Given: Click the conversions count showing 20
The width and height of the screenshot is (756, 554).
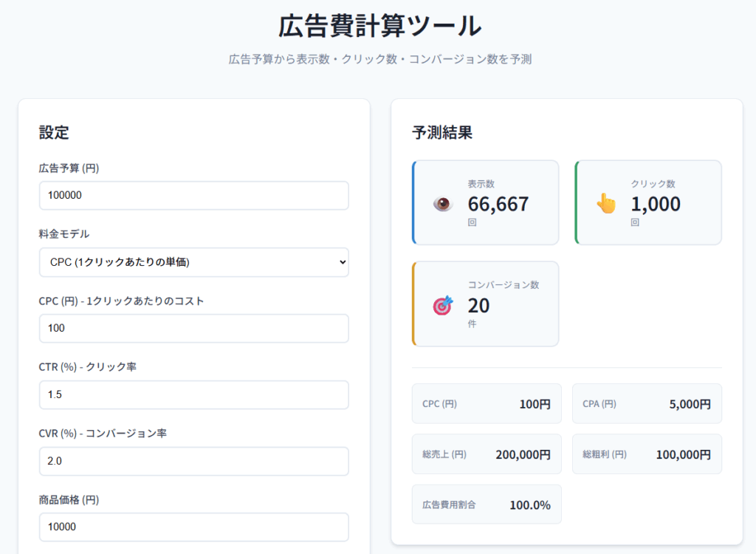Looking at the screenshot, I should (x=478, y=305).
